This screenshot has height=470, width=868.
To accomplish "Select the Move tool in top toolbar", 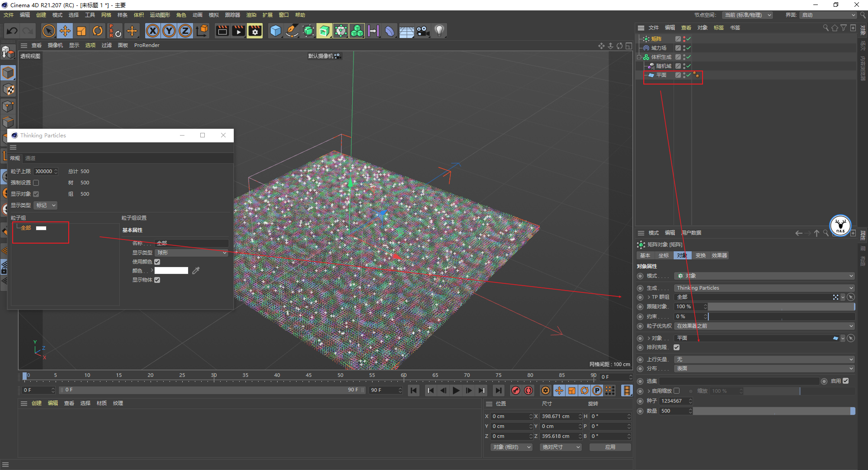I will point(65,31).
